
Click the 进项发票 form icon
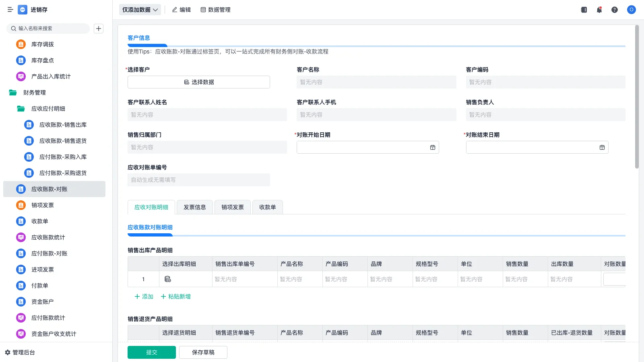click(x=21, y=269)
